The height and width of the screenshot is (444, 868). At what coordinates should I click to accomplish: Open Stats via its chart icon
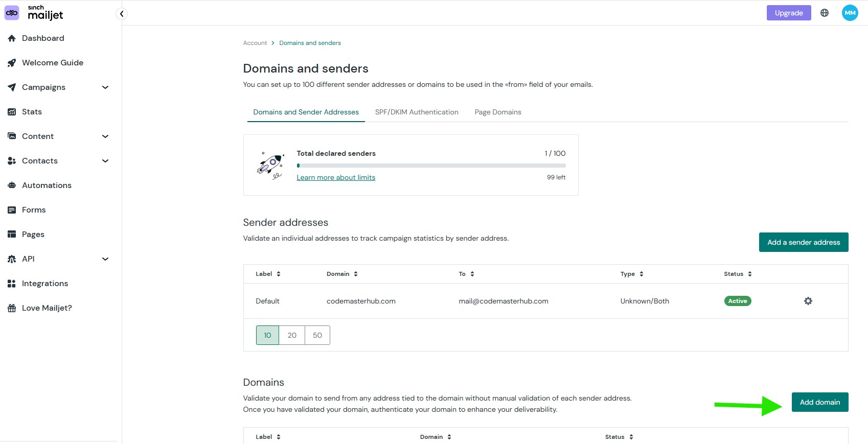click(x=12, y=112)
